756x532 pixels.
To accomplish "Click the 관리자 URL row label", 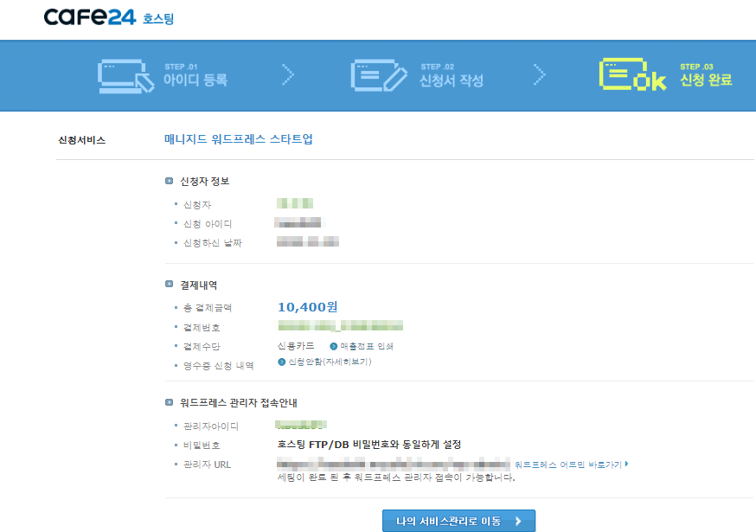I will point(207,465).
